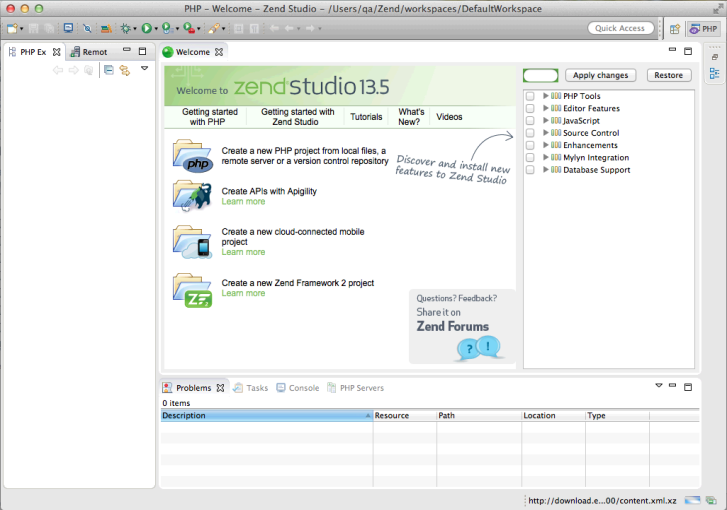The height and width of the screenshot is (510, 727).
Task: Click the Resource column header
Action: pyautogui.click(x=405, y=415)
